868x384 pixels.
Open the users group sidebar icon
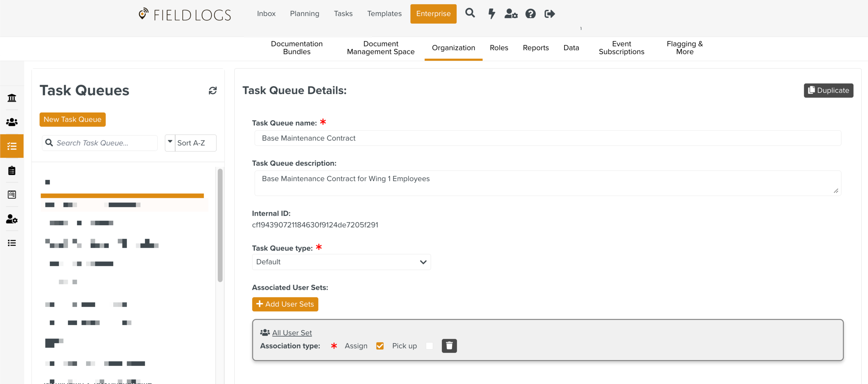[12, 122]
